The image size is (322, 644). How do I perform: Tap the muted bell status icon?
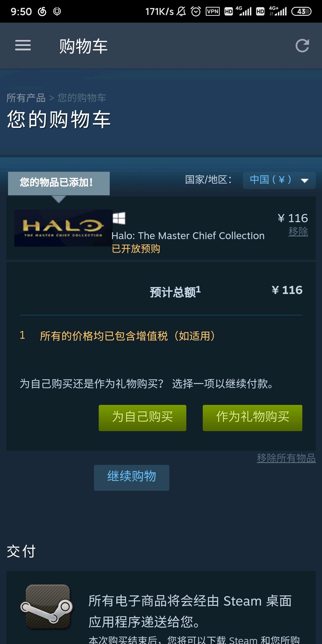pyautogui.click(x=181, y=11)
